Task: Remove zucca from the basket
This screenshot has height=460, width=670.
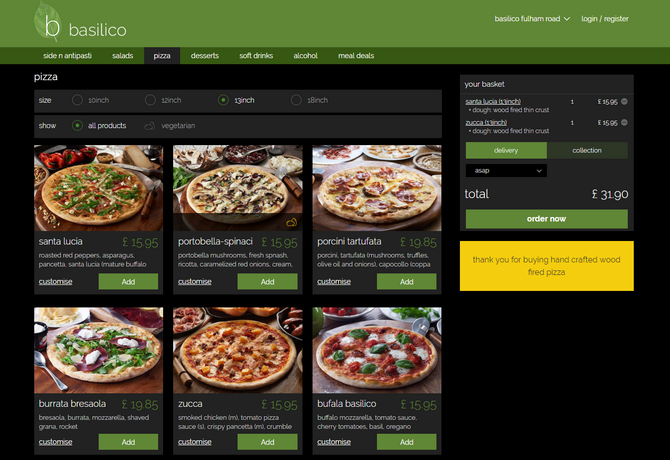Action: tap(624, 123)
